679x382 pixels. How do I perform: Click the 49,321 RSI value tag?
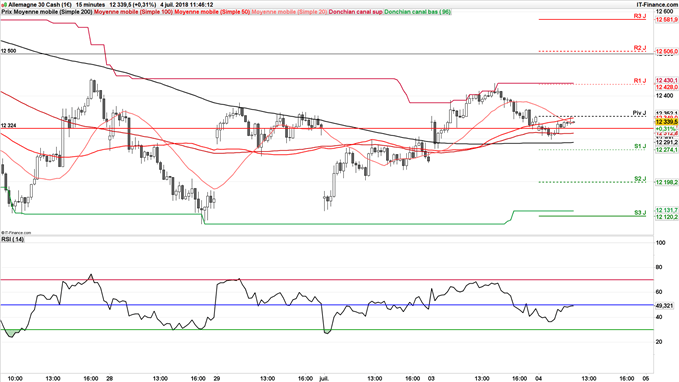click(x=664, y=306)
